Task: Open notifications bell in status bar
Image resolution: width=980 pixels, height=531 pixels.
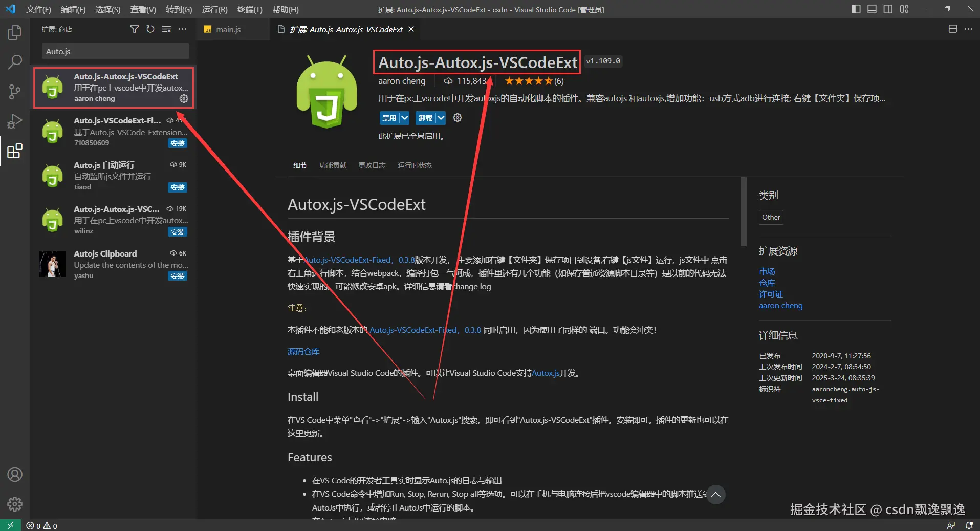Action: click(x=969, y=526)
